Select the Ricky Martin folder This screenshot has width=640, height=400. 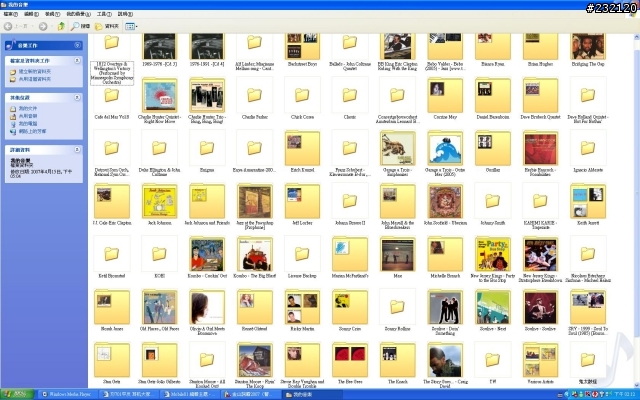302,309
